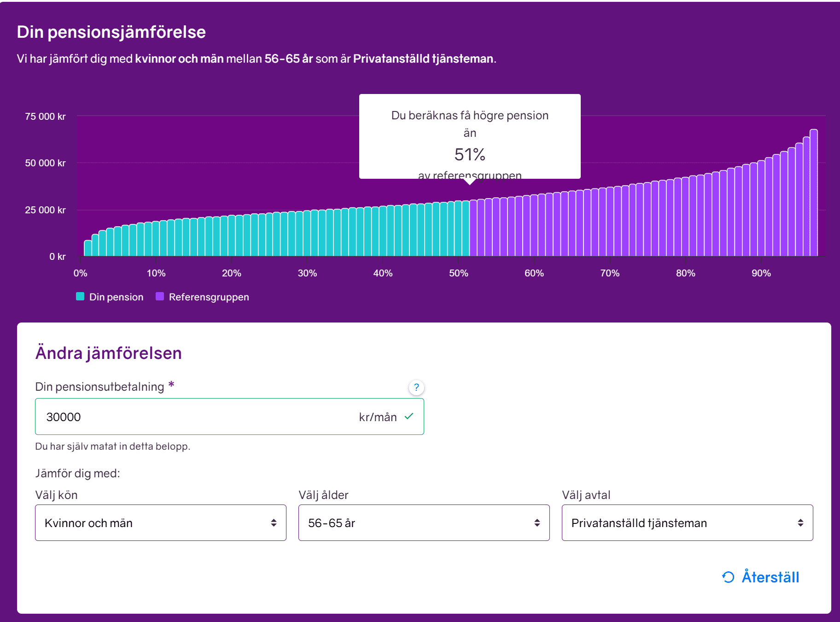Click the green checkmark in pension field
The height and width of the screenshot is (622, 840).
point(408,417)
